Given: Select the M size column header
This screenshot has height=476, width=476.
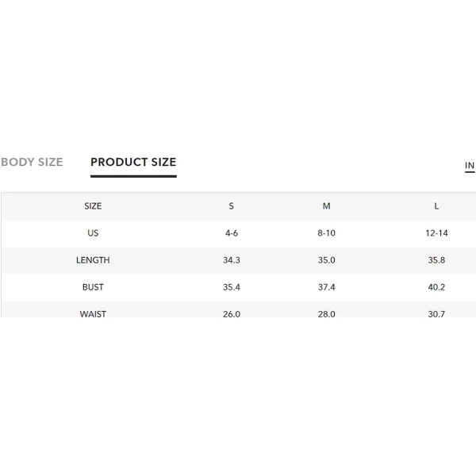Looking at the screenshot, I should (326, 206).
